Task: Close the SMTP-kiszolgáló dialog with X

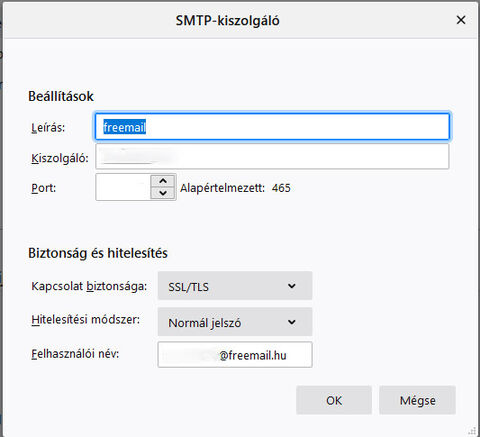Action: pyautogui.click(x=461, y=20)
